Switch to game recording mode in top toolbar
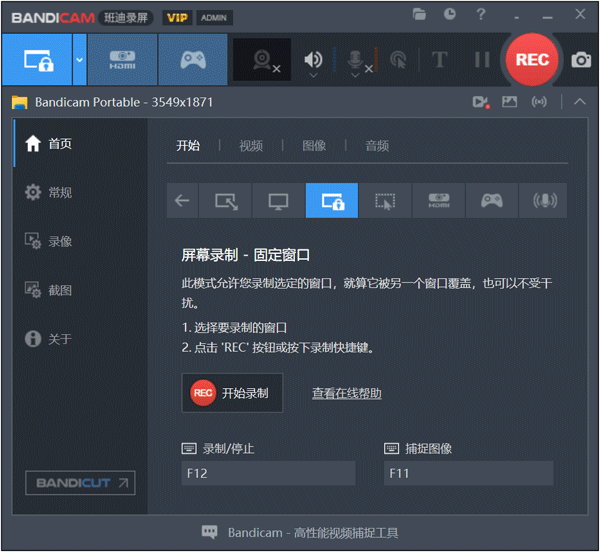 point(193,60)
